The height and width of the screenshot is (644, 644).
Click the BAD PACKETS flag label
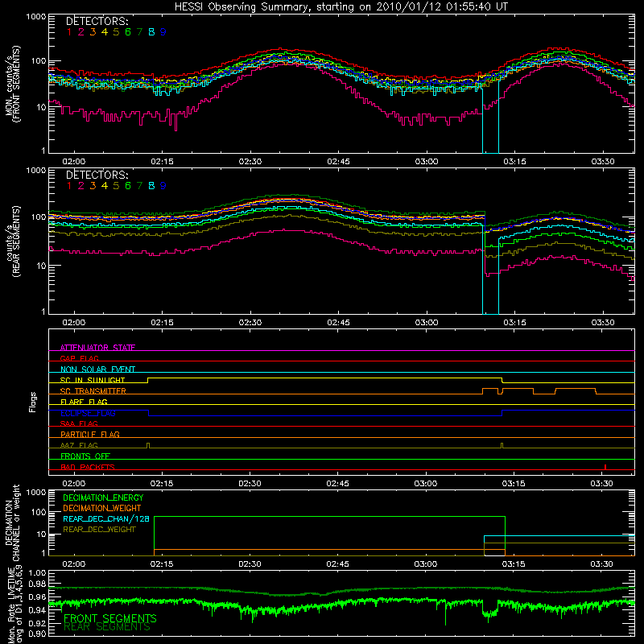pos(88,467)
